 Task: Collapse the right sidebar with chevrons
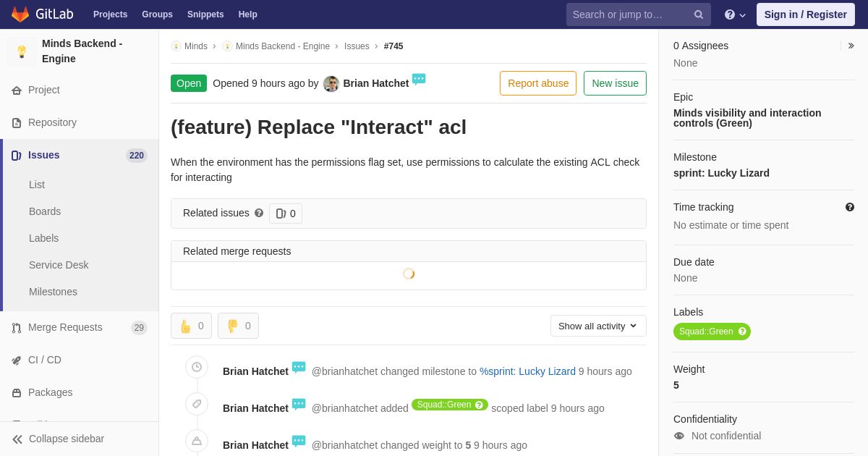coord(851,46)
